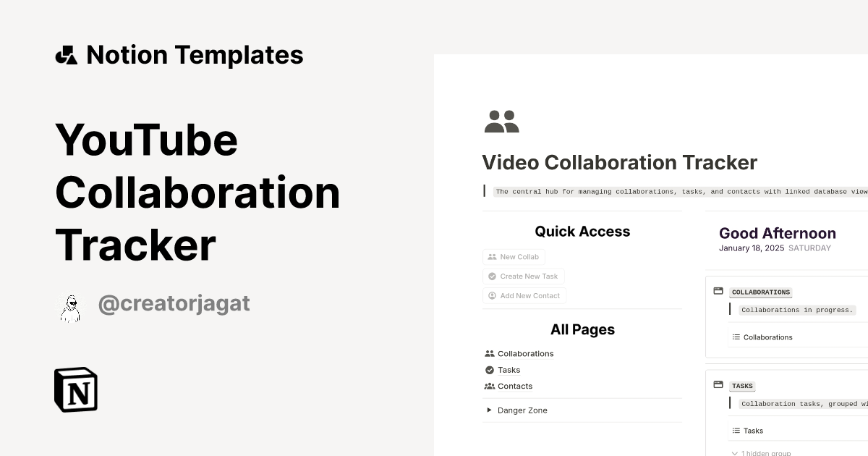Open the Collaborations page link
868x456 pixels.
coord(526,353)
